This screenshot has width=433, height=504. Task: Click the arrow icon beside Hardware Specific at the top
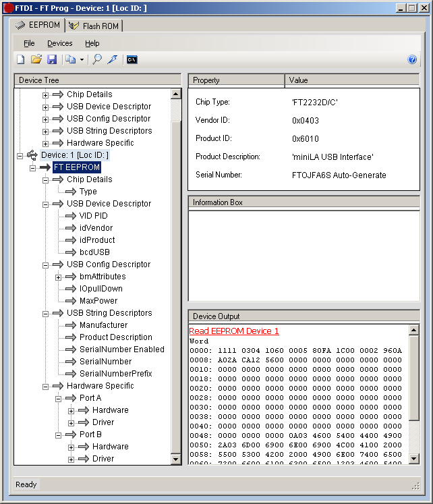click(58, 143)
